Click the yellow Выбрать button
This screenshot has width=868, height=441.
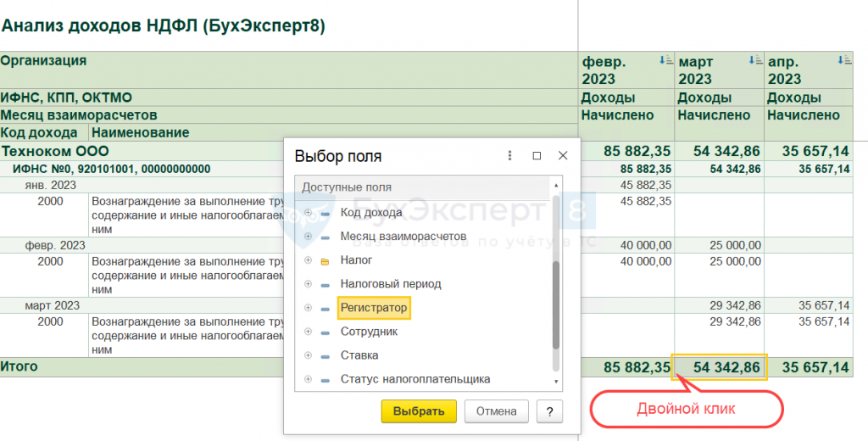[419, 411]
